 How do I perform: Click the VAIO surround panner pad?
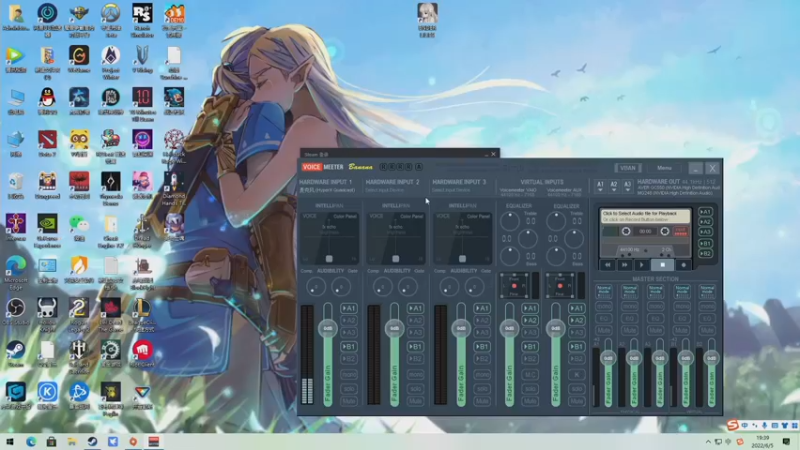(x=514, y=286)
